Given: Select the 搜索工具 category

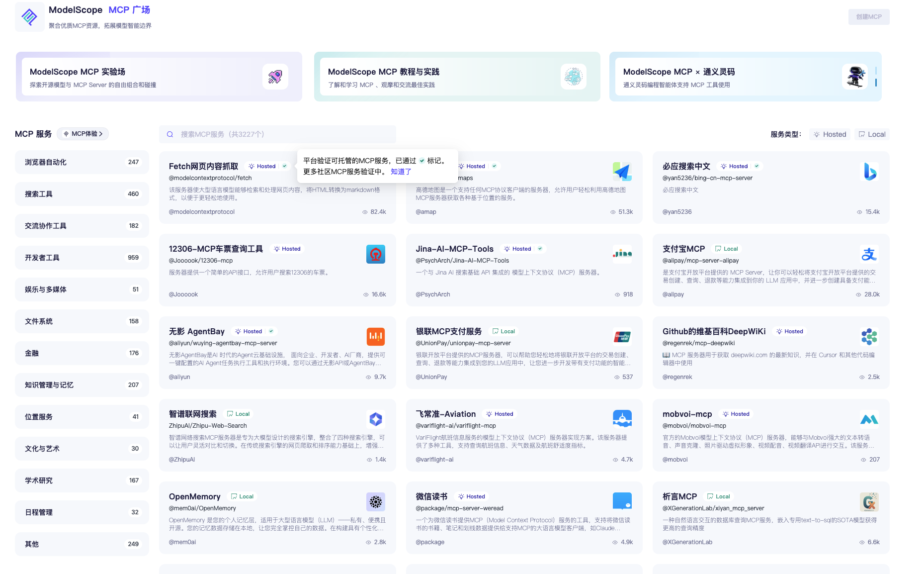Looking at the screenshot, I should (82, 194).
